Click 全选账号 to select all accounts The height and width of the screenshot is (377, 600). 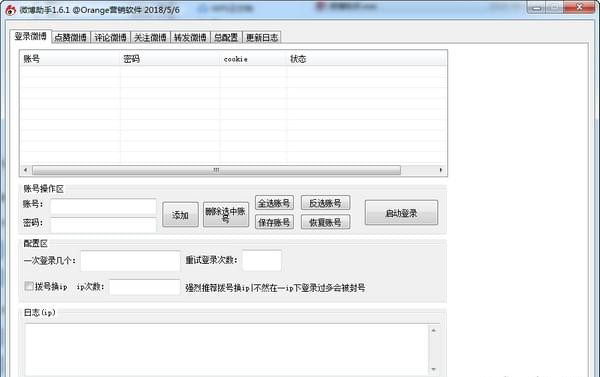[274, 203]
